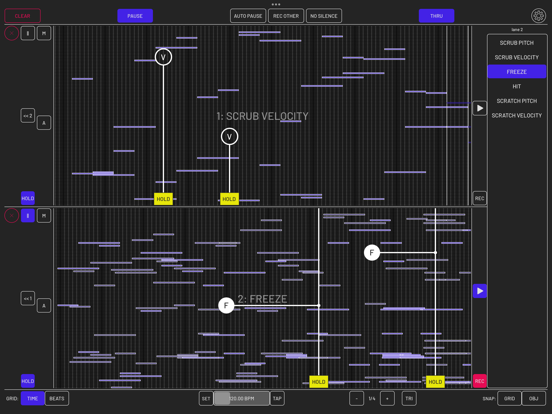Enable snap to GRID
The image size is (552, 414).
(509, 399)
